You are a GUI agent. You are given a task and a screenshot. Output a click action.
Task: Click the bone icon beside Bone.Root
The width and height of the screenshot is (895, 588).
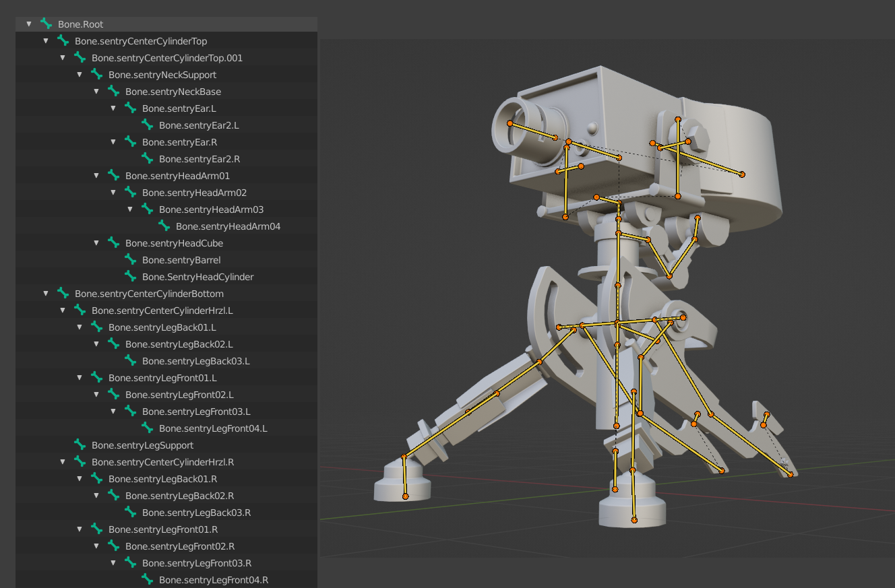tap(46, 24)
